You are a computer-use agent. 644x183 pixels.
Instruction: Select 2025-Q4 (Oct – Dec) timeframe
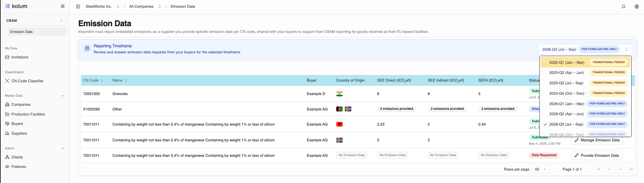coord(585,93)
